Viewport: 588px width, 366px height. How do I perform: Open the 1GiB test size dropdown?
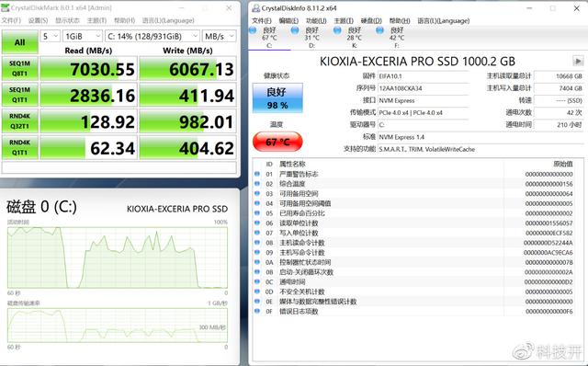(x=82, y=36)
